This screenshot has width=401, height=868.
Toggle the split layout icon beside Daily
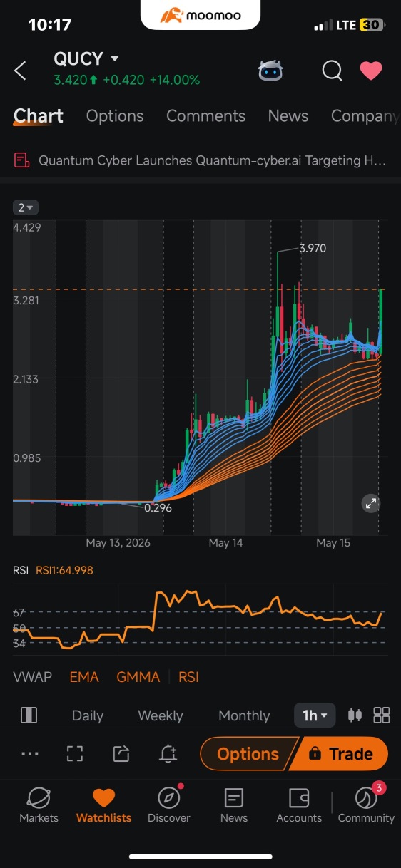29,715
